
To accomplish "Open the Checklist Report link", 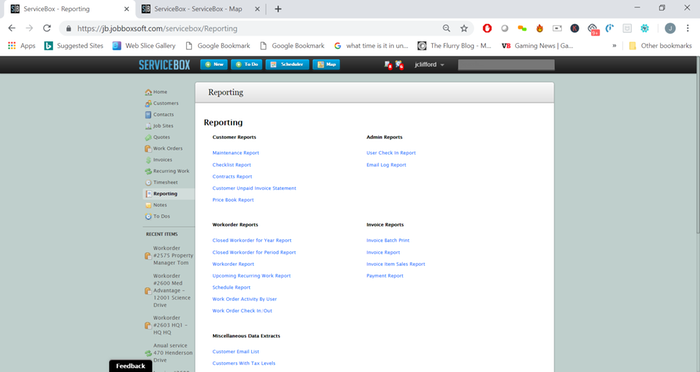I will click(232, 165).
